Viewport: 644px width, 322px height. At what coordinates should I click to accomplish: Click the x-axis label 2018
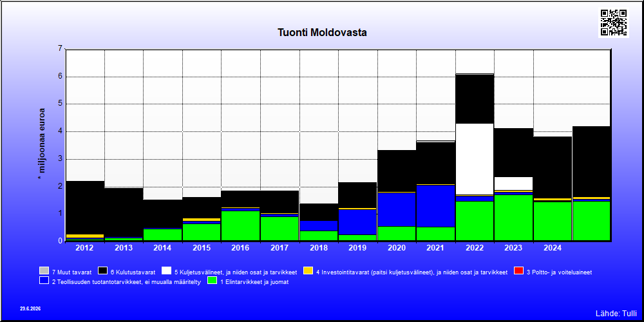(319, 248)
